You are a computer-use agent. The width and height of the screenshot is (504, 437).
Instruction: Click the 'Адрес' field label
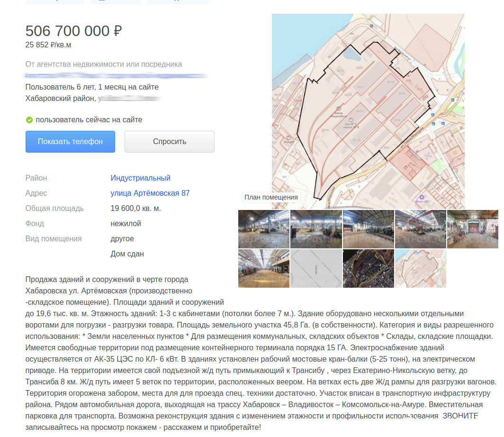(x=36, y=193)
